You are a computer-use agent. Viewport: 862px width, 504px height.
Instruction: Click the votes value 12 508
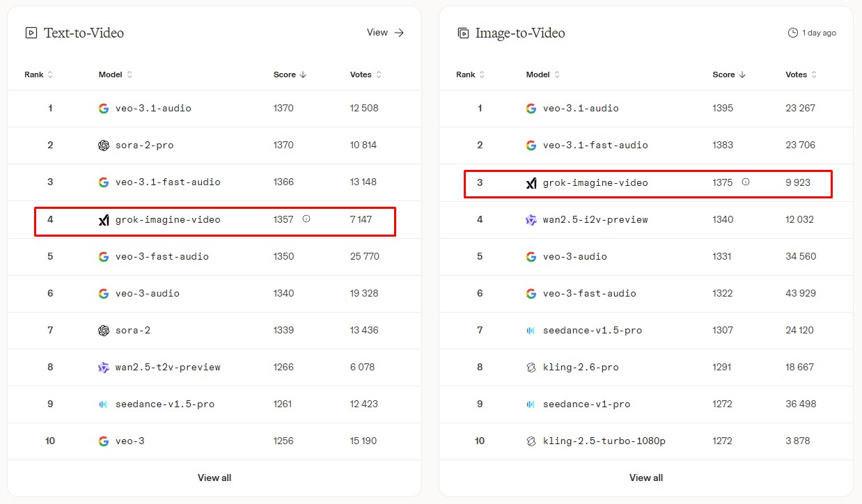[x=364, y=109]
